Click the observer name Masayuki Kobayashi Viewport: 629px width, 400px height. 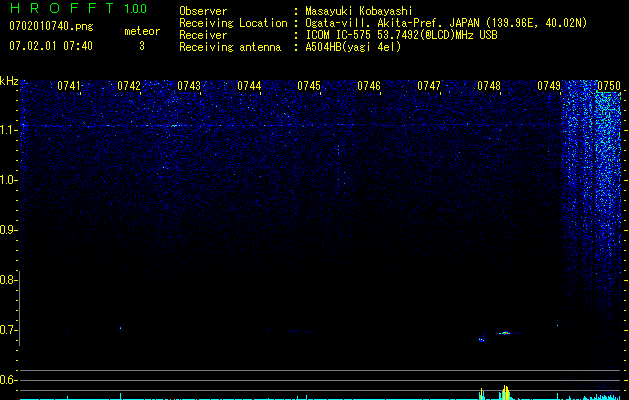359,11
